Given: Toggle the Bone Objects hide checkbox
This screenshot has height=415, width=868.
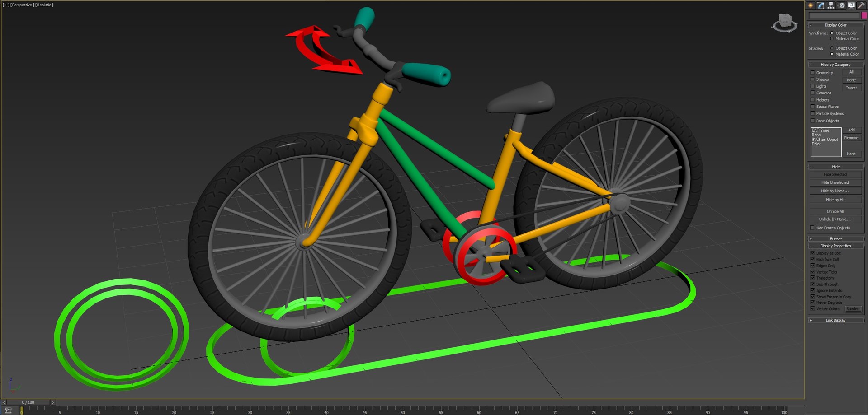Looking at the screenshot, I should [812, 121].
